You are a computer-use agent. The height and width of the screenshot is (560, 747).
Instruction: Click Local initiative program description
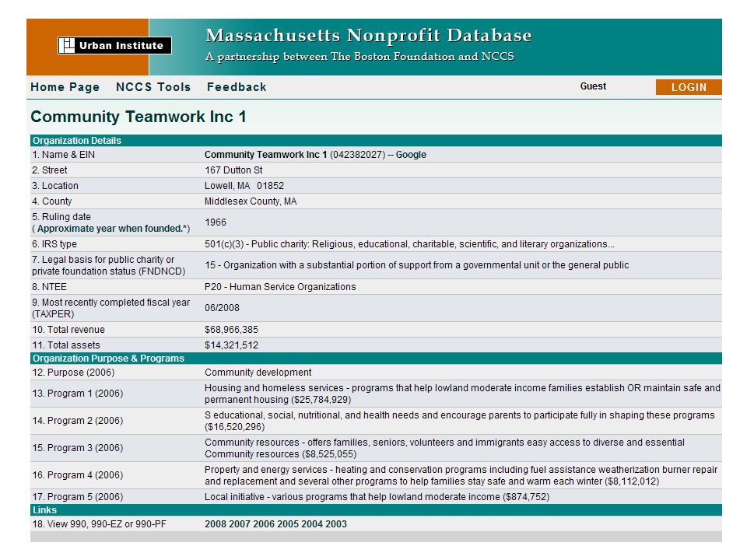coord(377,497)
